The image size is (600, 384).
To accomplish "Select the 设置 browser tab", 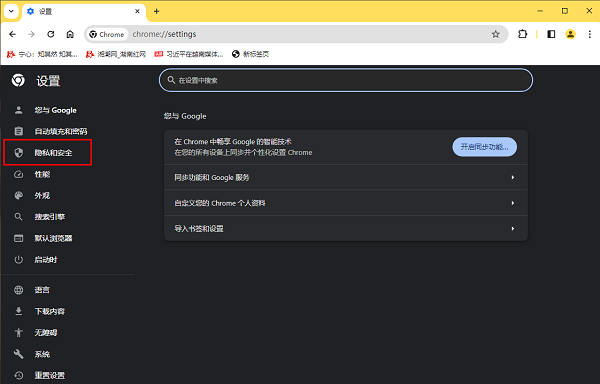I will tap(84, 11).
